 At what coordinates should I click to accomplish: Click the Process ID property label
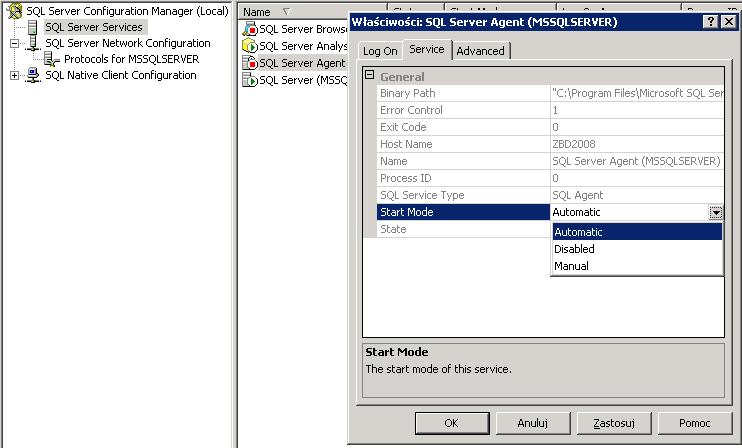click(x=406, y=178)
